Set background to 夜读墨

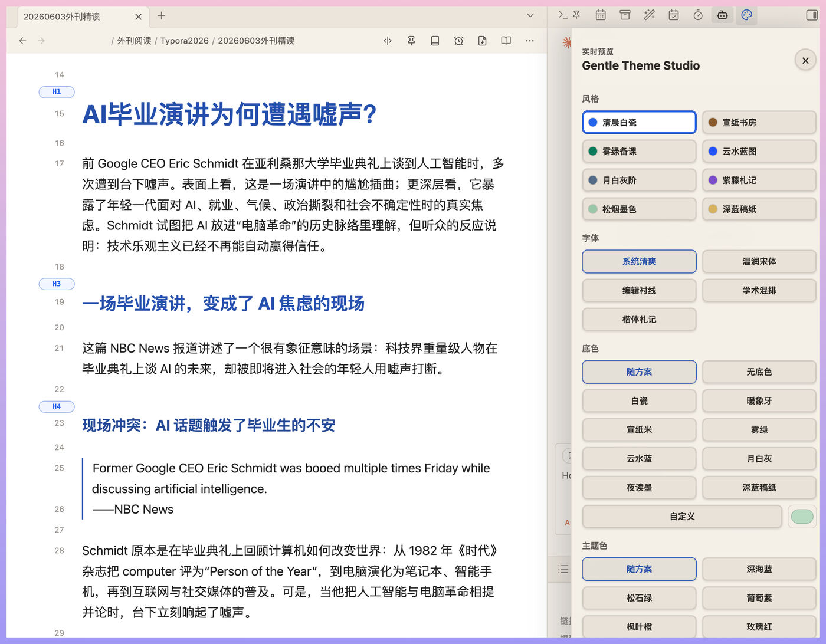point(640,488)
